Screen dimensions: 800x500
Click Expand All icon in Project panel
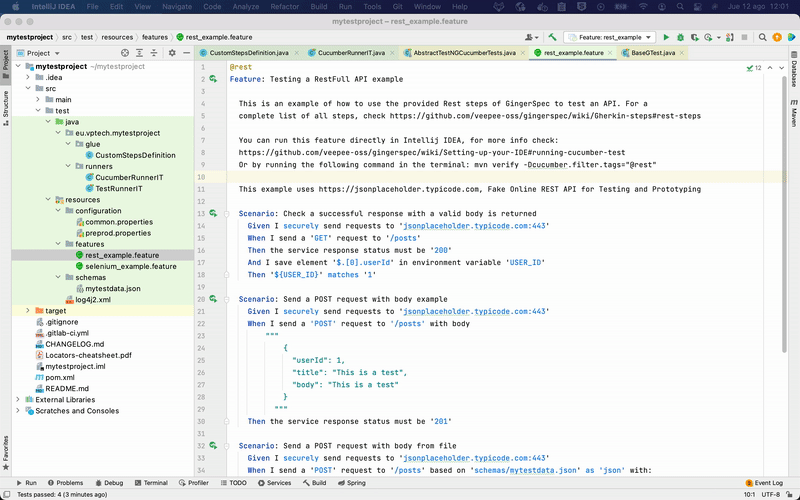tap(139, 53)
